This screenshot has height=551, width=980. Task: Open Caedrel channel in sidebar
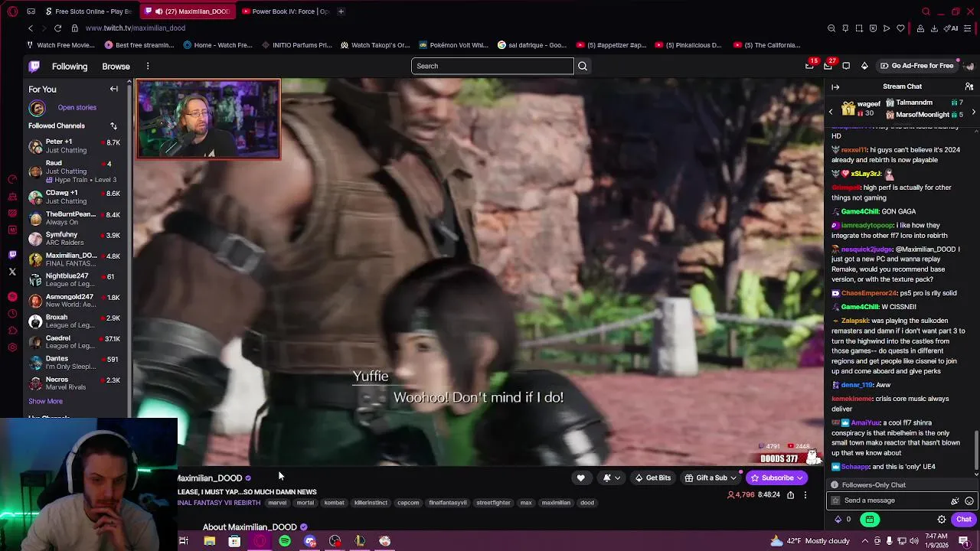[x=74, y=343]
